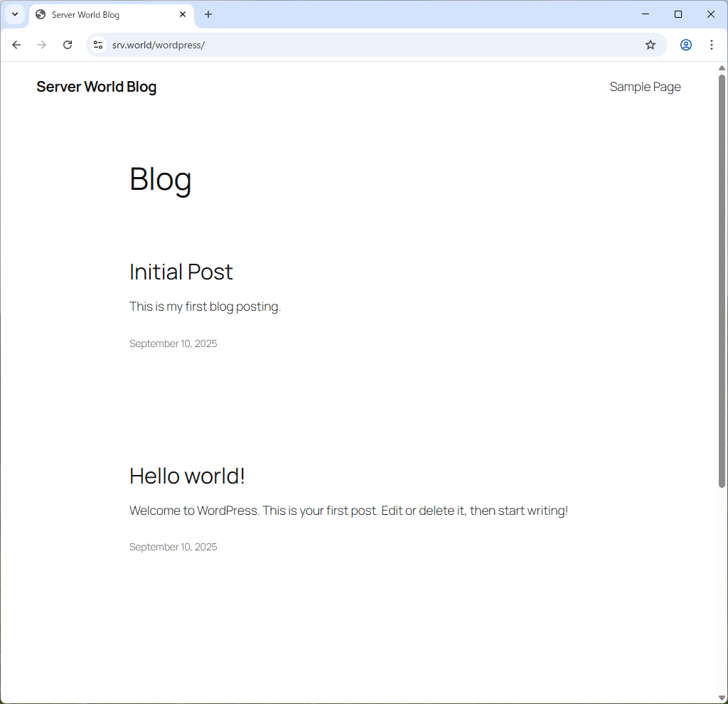Close the browser window
728x704 pixels.
pyautogui.click(x=710, y=14)
